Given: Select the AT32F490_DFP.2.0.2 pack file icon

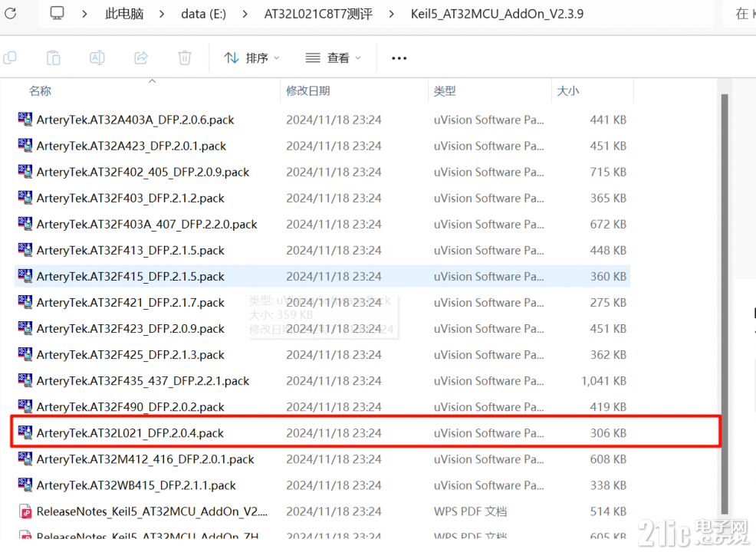Looking at the screenshot, I should point(25,406).
